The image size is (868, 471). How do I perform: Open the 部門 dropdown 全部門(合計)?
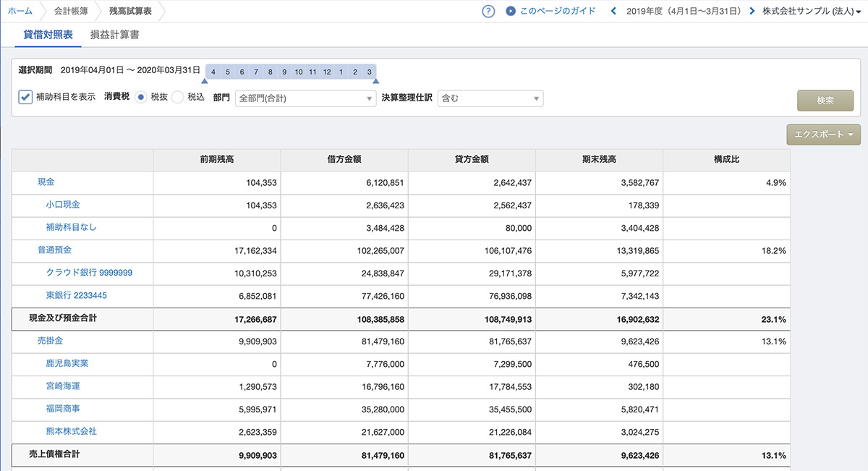coord(306,98)
